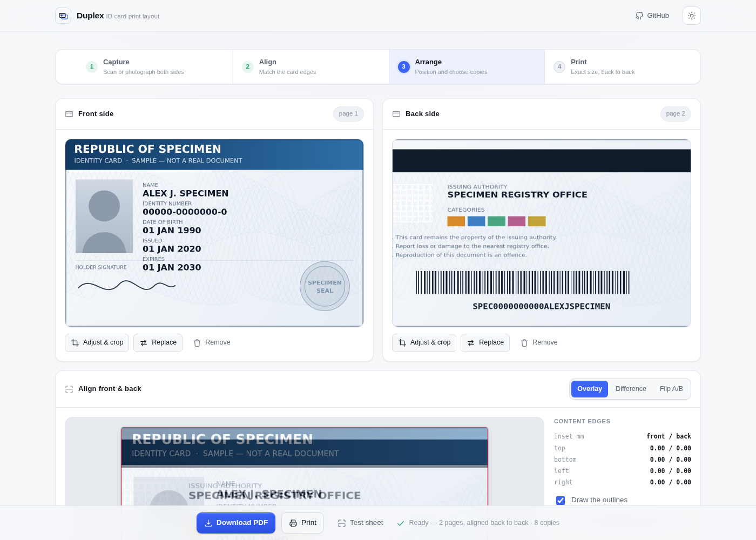Viewport: 756px width, 540px height.
Task: Adjust & crop the back side
Action: [x=424, y=343]
